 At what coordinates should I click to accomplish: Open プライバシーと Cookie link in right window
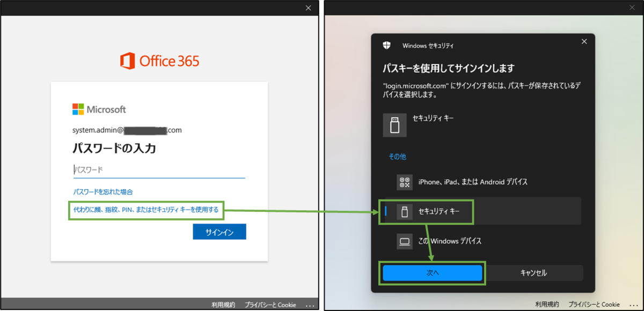click(594, 304)
